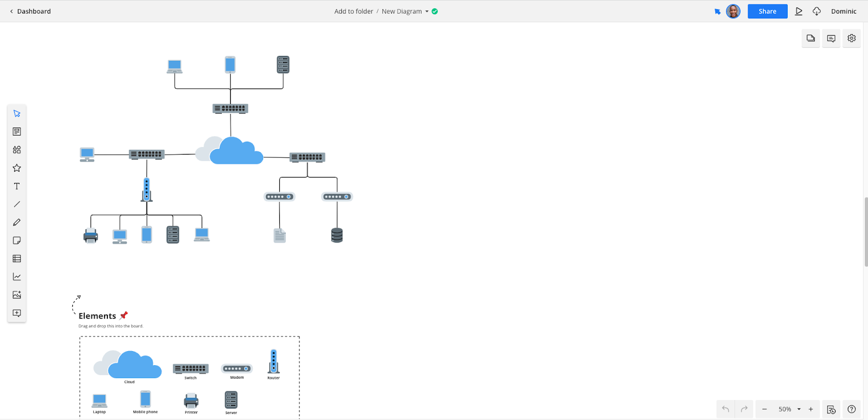The image size is (868, 420).
Task: Select the Text tool
Action: 17,186
